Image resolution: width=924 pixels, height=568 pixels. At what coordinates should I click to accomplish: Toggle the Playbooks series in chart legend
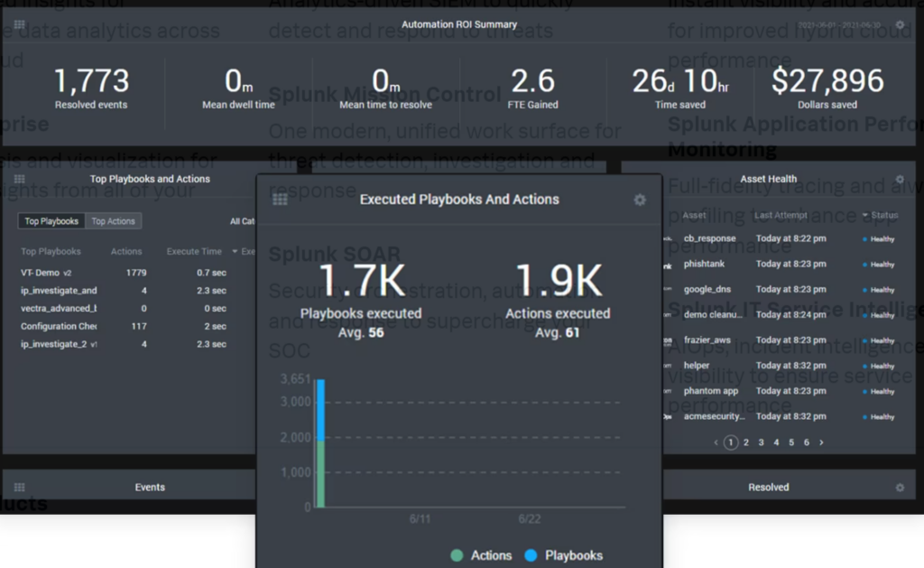(x=564, y=555)
